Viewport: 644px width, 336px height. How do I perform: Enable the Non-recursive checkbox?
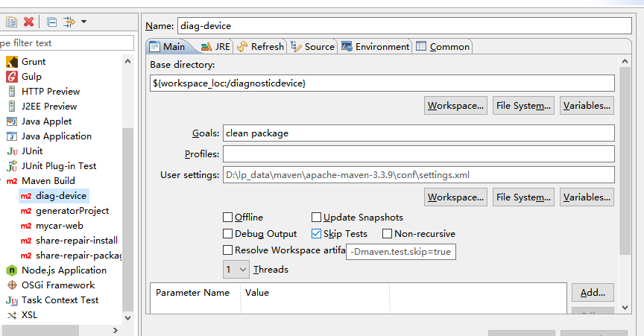pos(387,234)
